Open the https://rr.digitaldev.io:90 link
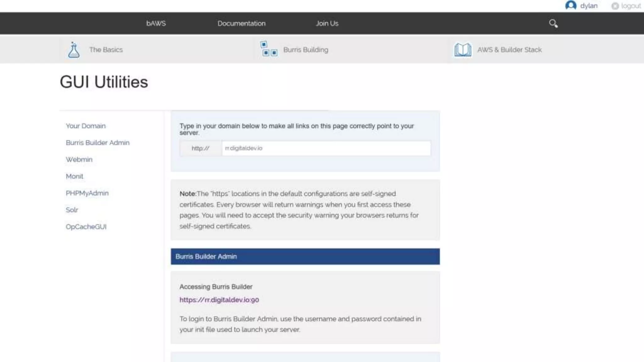Image resolution: width=644 pixels, height=362 pixels. [x=219, y=300]
